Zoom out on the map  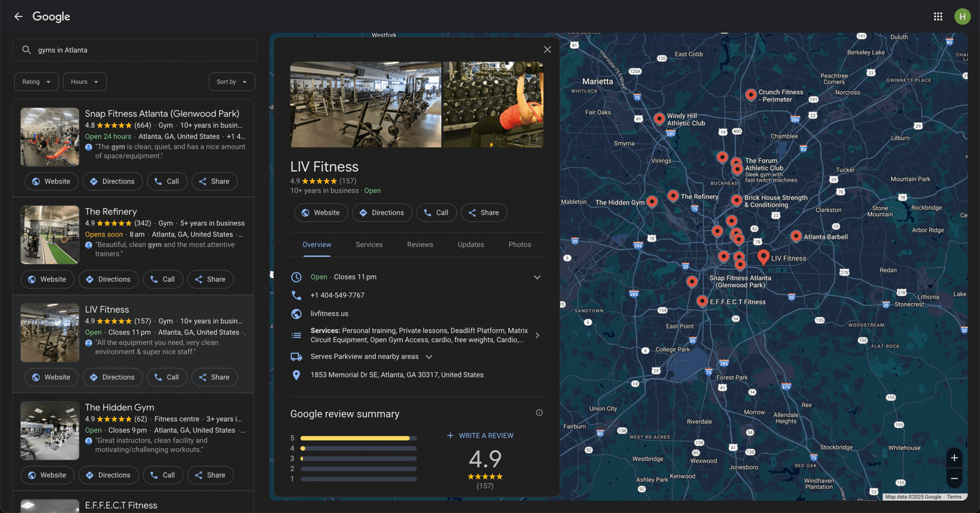(x=954, y=478)
